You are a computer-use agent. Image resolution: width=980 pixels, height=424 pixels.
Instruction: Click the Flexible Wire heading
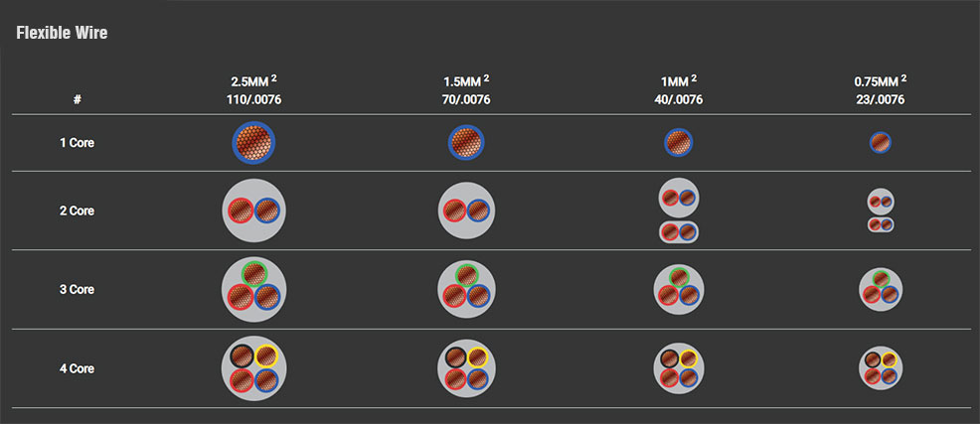(62, 33)
